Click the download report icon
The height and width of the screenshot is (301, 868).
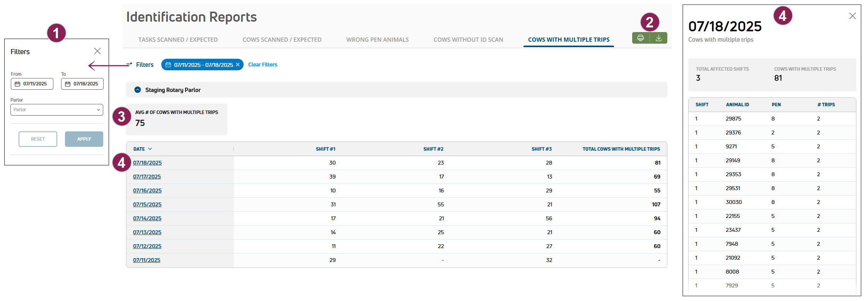(x=659, y=38)
